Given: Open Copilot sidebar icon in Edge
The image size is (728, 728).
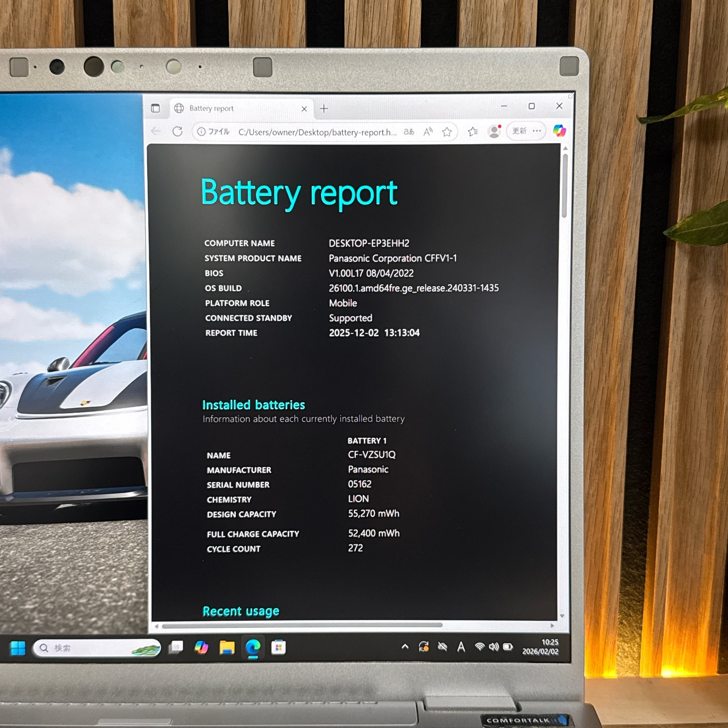Looking at the screenshot, I should 559,131.
